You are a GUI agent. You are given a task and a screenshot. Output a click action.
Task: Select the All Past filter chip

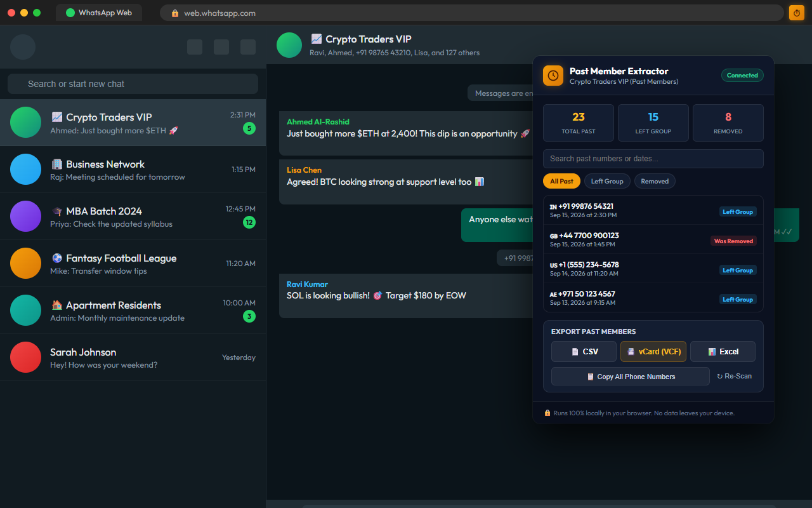tap(561, 181)
